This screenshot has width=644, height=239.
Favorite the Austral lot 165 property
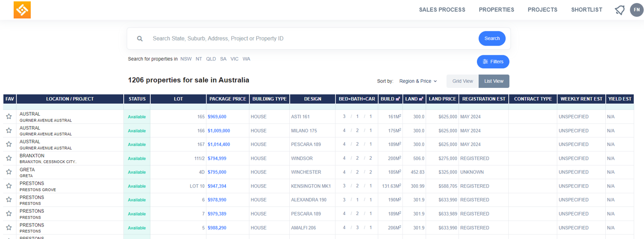tap(9, 117)
